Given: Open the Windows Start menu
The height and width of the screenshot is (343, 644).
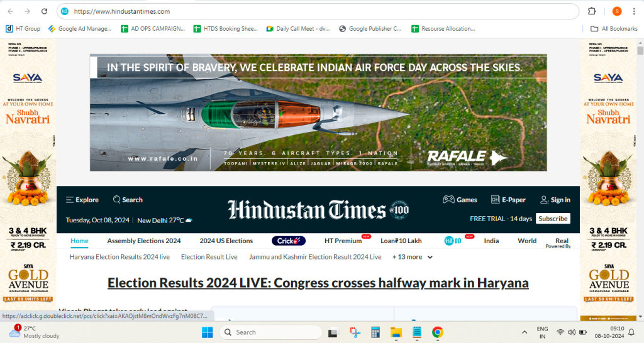Looking at the screenshot, I should (x=208, y=332).
